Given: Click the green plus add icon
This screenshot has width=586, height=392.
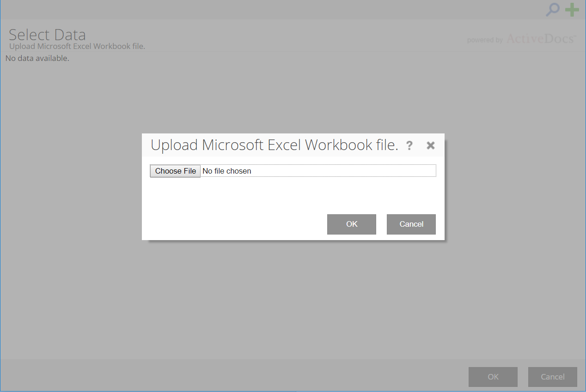Looking at the screenshot, I should click(x=572, y=10).
